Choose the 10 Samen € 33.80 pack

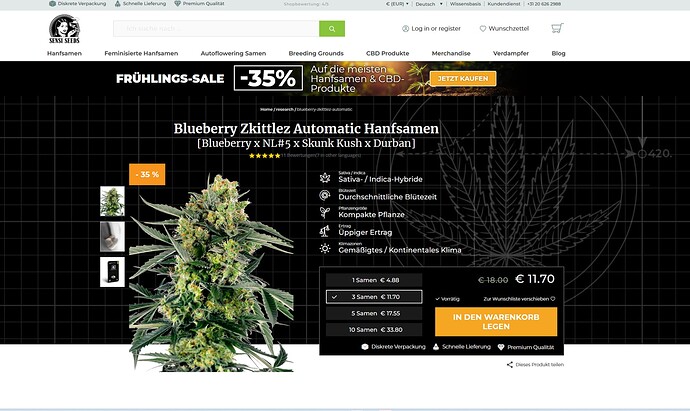374,330
